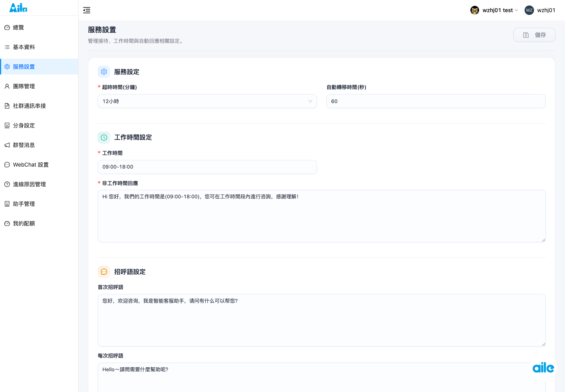Focus the 自動轉移時間 field containing 60
Image resolution: width=565 pixels, height=392 pixels.
(x=436, y=101)
